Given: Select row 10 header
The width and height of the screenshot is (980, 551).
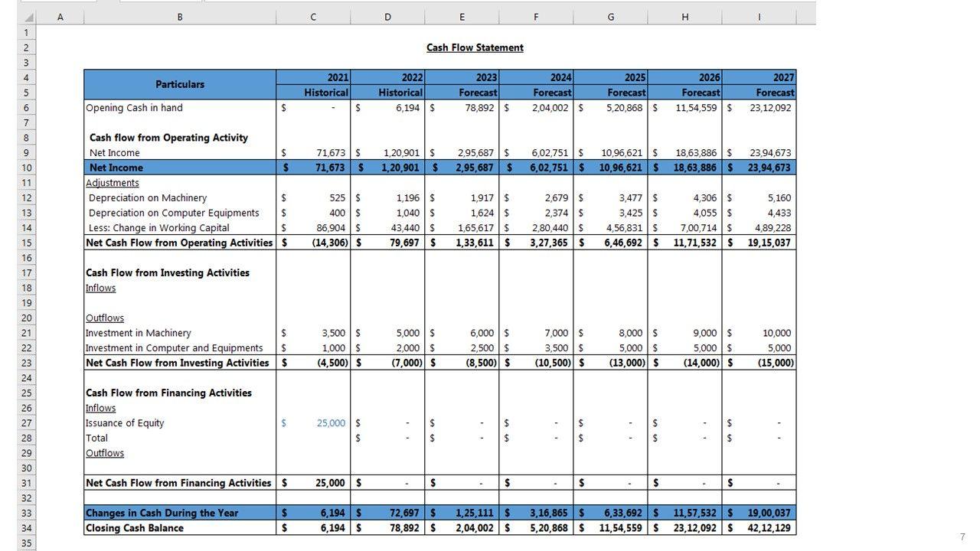Looking at the screenshot, I should pyautogui.click(x=27, y=168).
